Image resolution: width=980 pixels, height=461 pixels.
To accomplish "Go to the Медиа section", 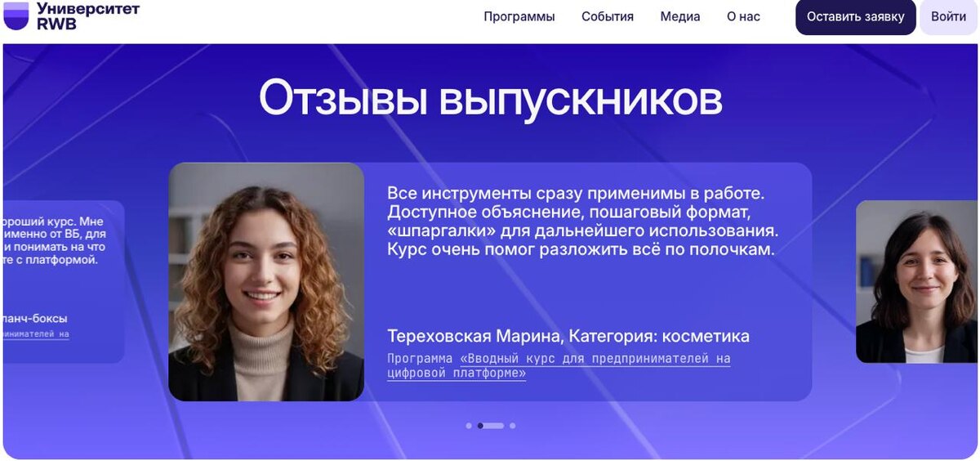I will (x=680, y=16).
